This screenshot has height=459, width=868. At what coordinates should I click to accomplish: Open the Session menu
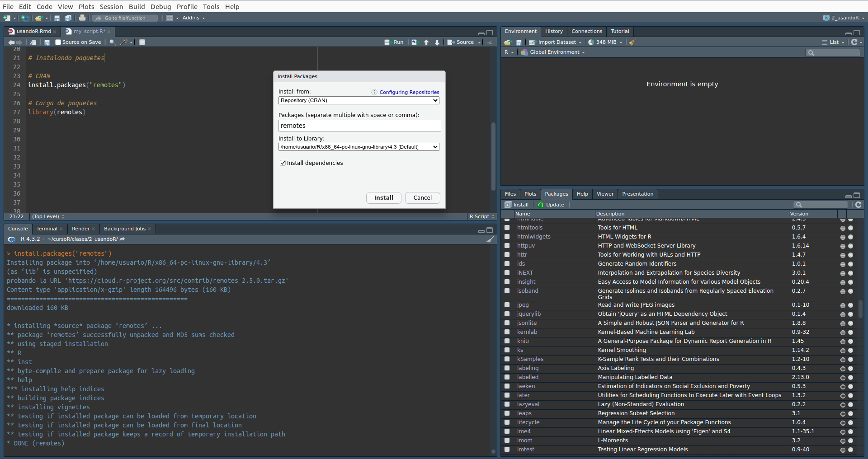coord(111,6)
